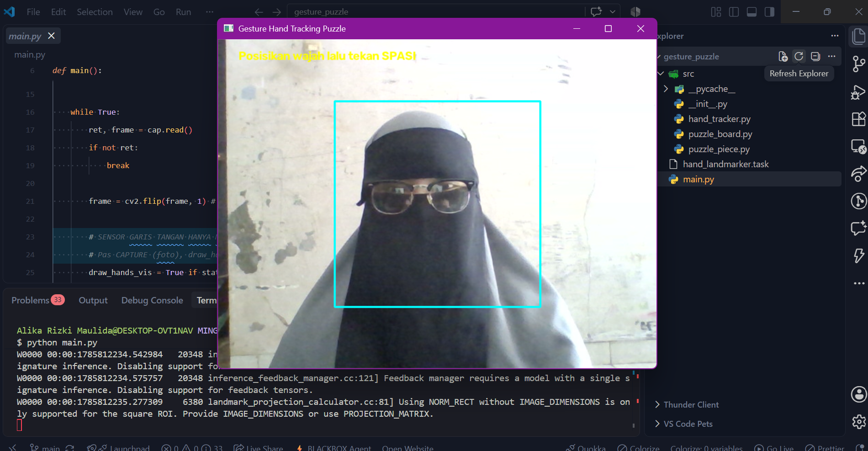The width and height of the screenshot is (868, 451).
Task: Show additional activity bar views
Action: point(858,283)
